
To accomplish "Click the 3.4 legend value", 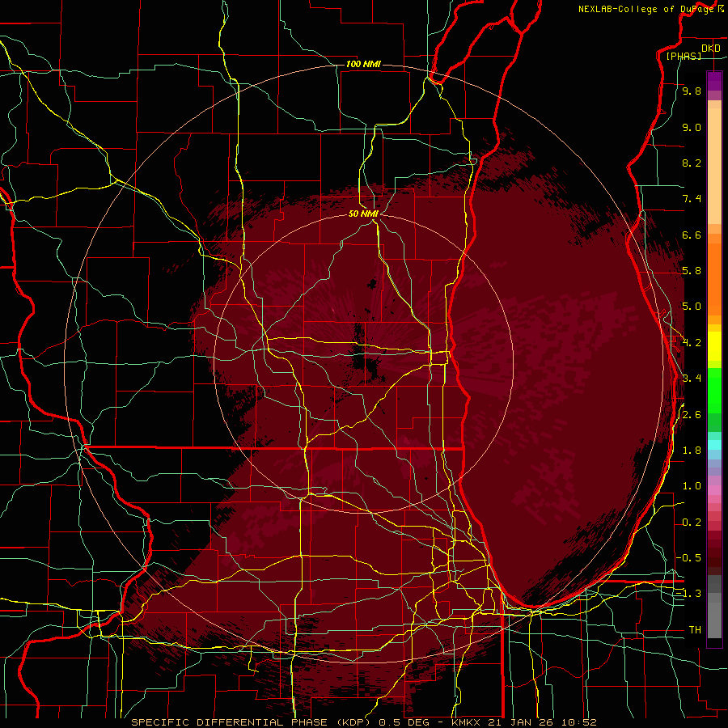I will pyautogui.click(x=692, y=379).
